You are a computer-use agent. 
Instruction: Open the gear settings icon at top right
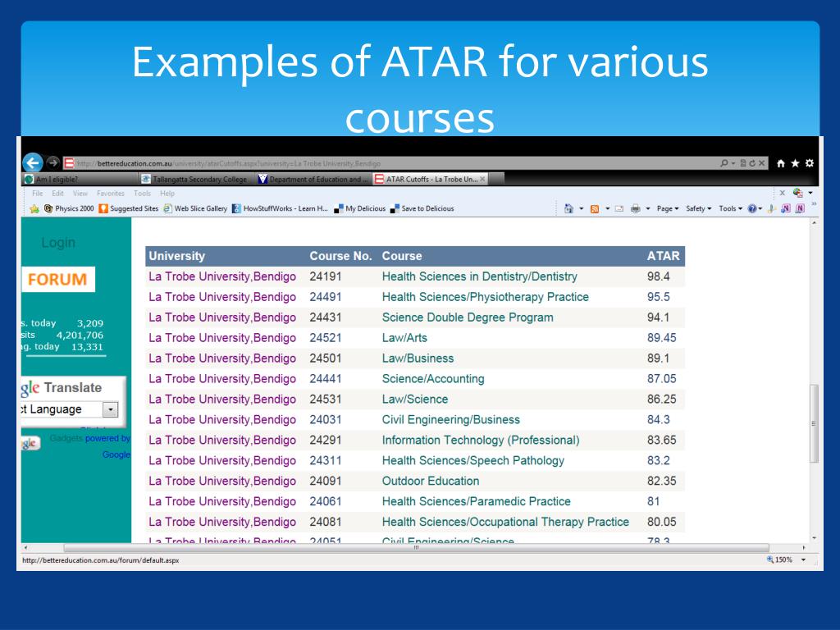pos(810,163)
